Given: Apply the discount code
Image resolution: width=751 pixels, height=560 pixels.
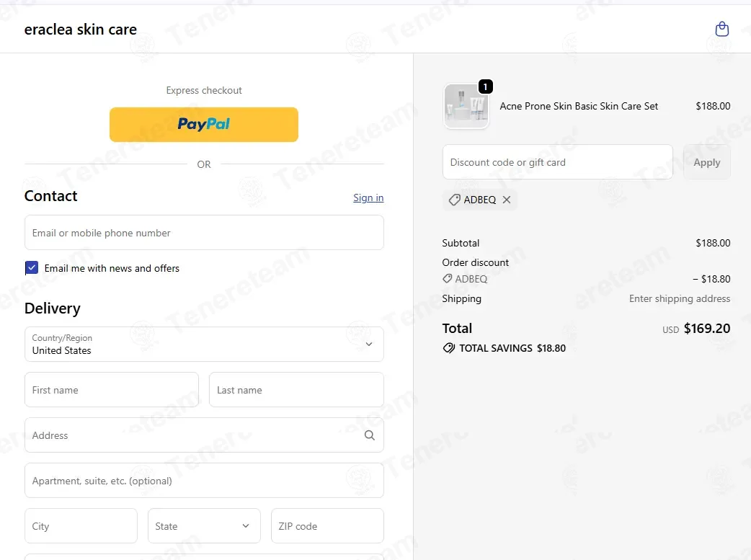Looking at the screenshot, I should click(x=707, y=162).
